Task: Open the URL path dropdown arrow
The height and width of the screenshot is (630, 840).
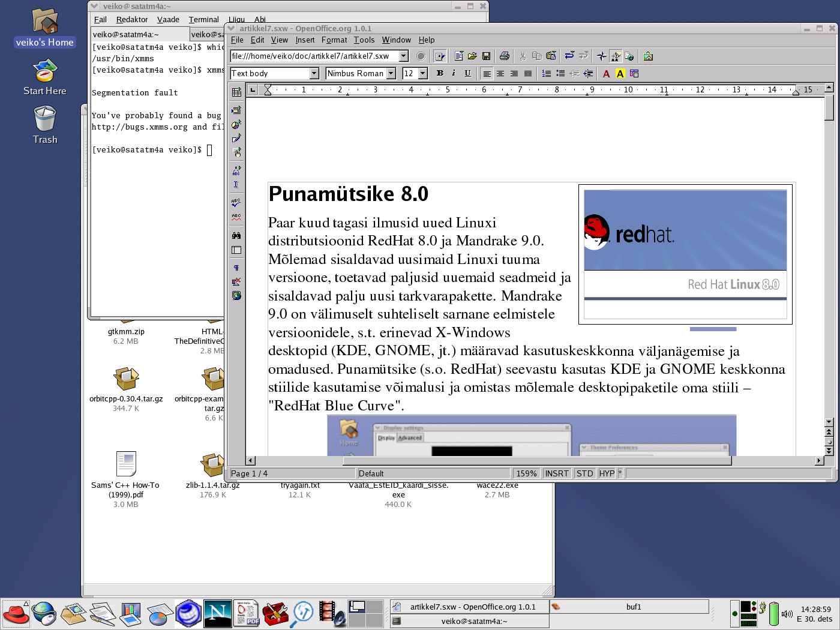Action: pos(404,56)
